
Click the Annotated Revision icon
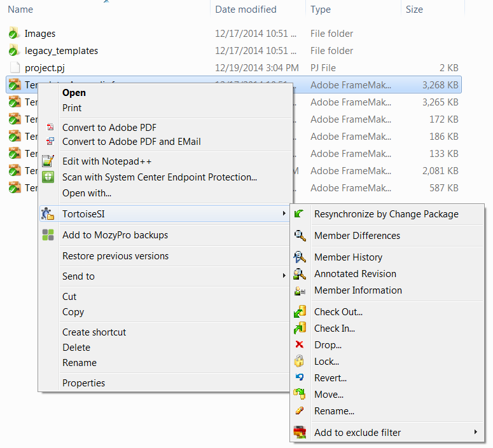coord(299,274)
